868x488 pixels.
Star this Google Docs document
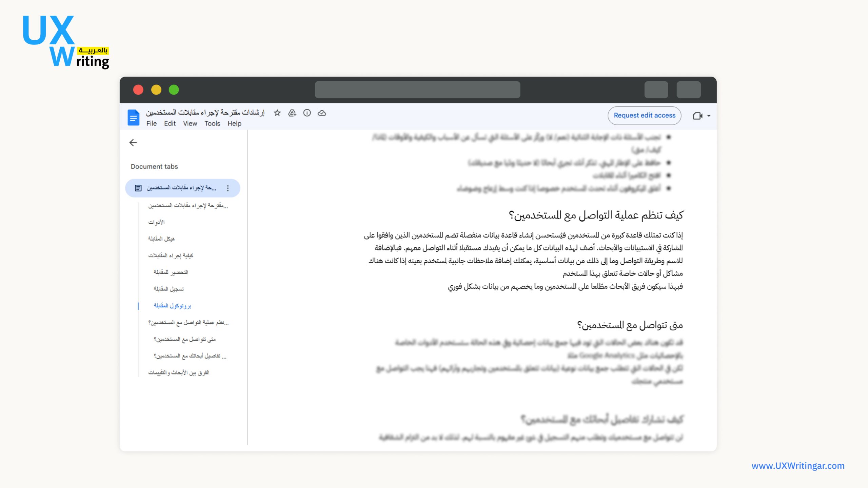point(277,113)
